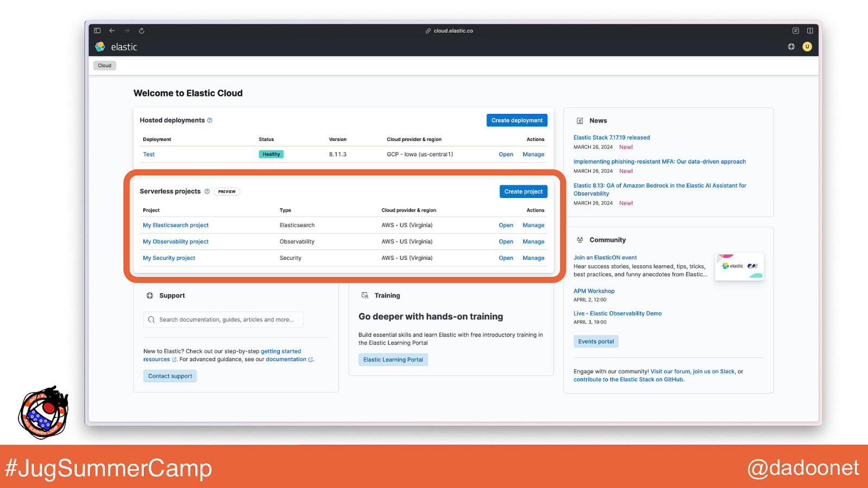Open the Visit our forum link
Screen dimensions: 868x488
(670, 371)
